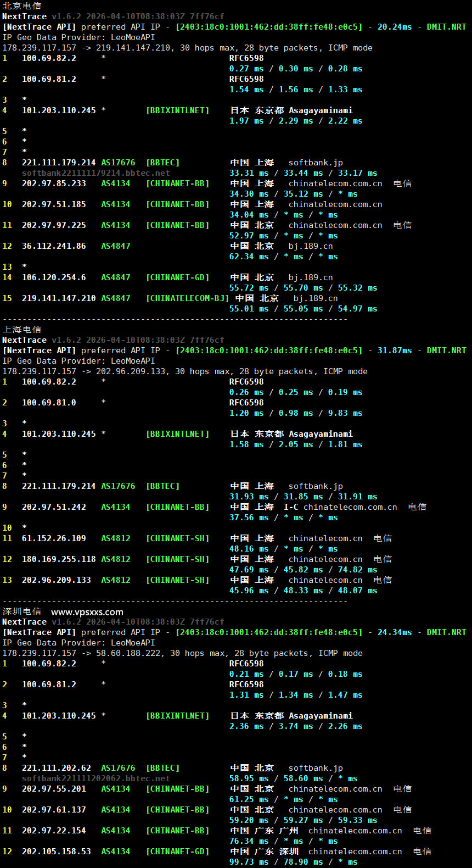
Task: Click [CHINANET-GD] in the 202.105.158.53 row
Action: click(x=177, y=852)
